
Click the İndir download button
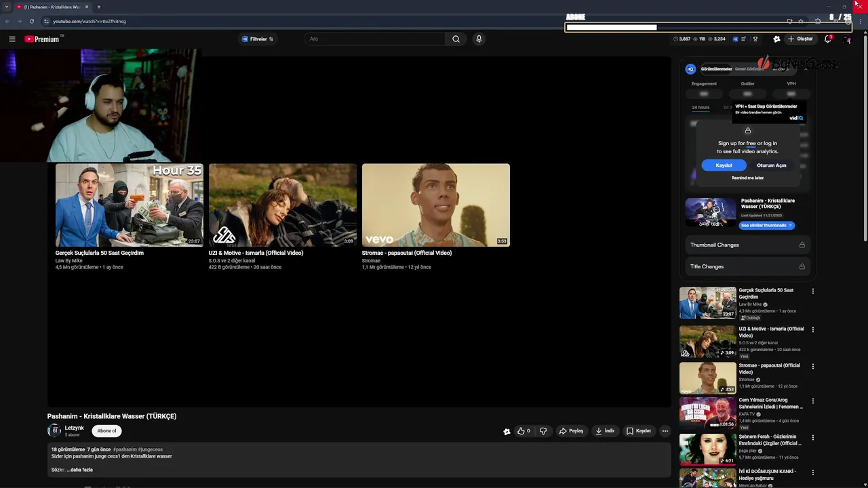[605, 431]
